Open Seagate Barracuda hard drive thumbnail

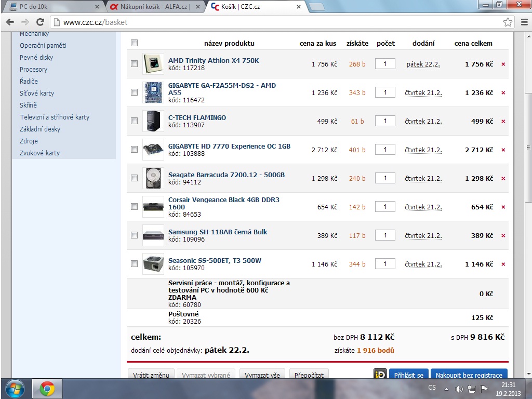(153, 178)
